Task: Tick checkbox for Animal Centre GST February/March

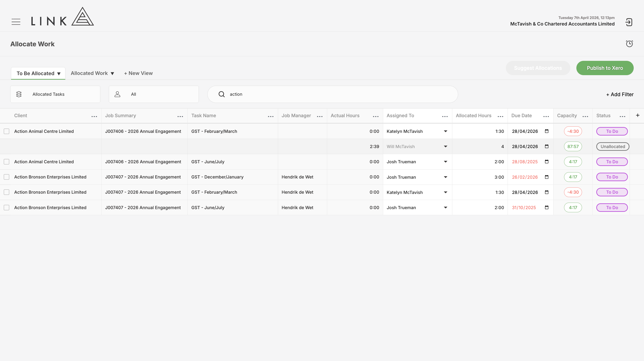Action: [6, 131]
